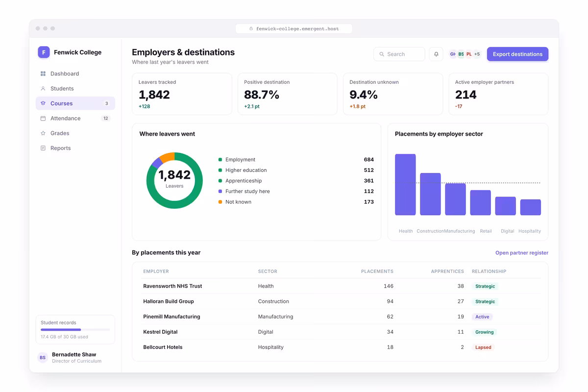Click Bellcourt Hotels employer name
The image size is (588, 392).
(x=163, y=347)
